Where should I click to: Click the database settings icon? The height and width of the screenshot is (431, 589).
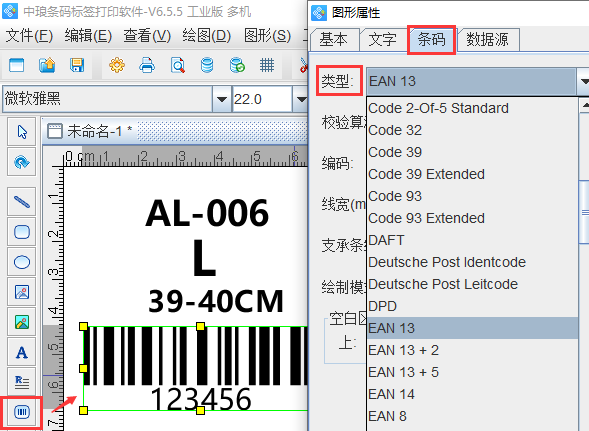click(207, 65)
